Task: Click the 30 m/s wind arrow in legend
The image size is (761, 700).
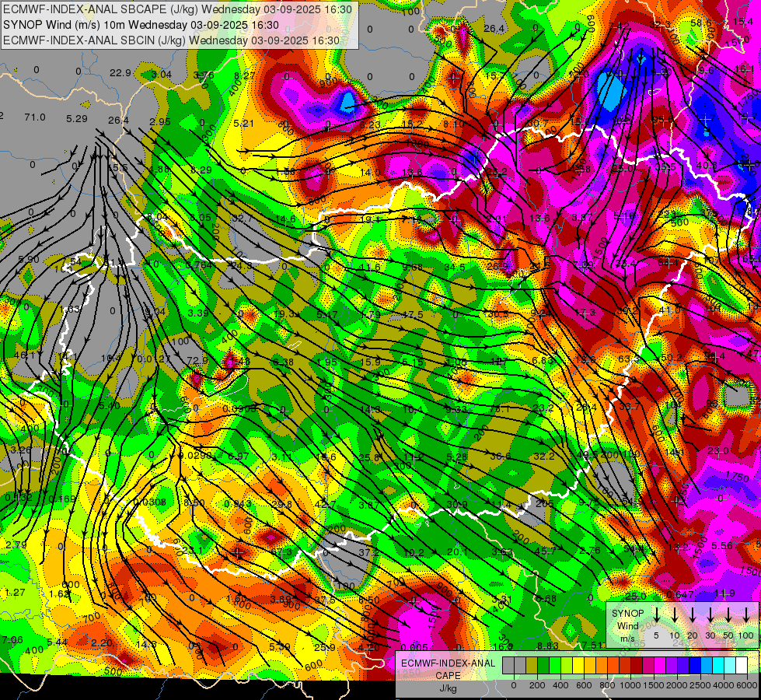Action: point(710,615)
